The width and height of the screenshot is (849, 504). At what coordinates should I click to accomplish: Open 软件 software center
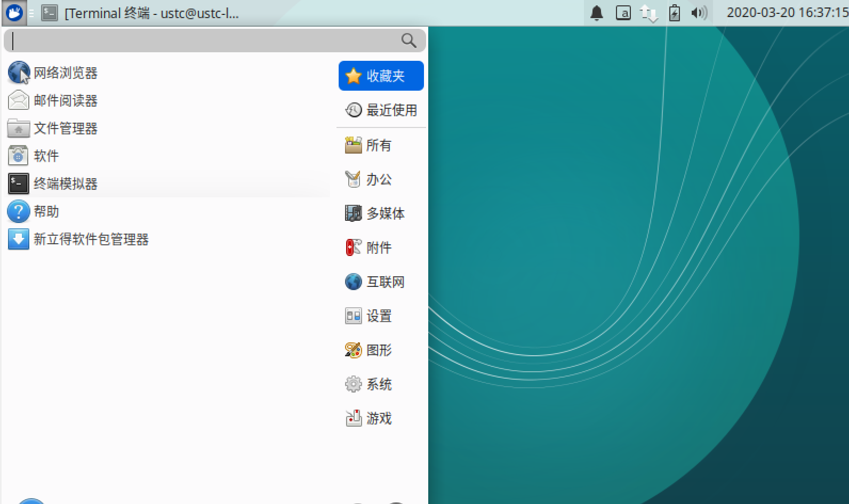(46, 156)
